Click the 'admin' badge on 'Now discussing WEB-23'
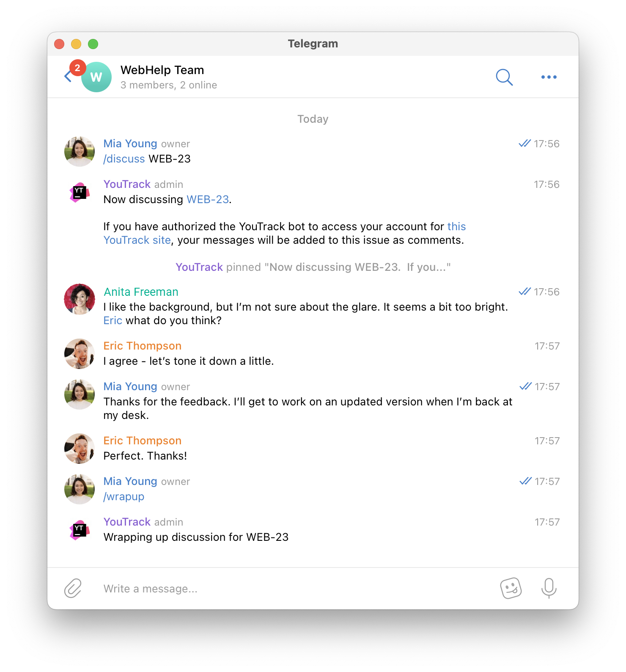Screen dimensions: 626x672 169,185
